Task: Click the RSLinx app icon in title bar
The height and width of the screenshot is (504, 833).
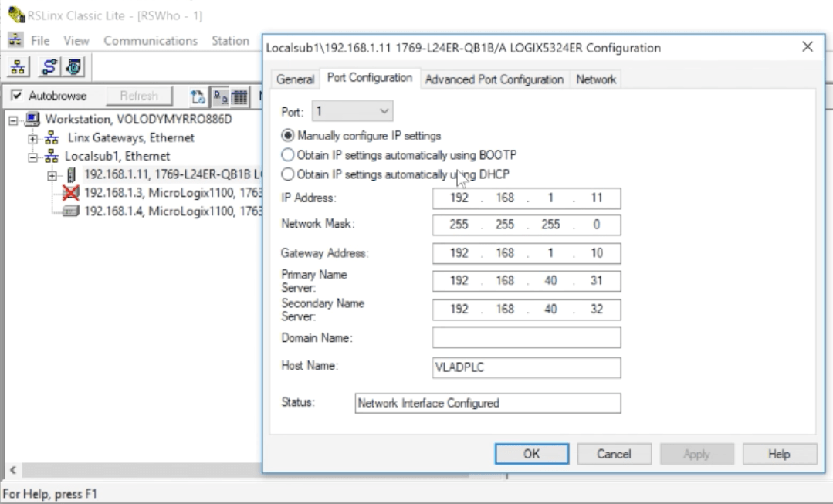Action: coord(16,15)
